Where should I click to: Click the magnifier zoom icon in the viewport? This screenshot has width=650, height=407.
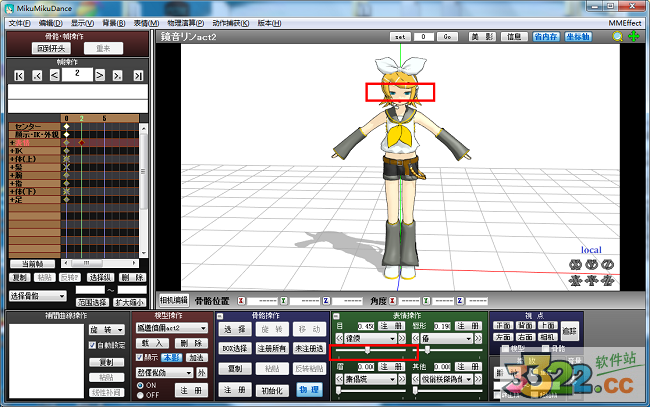click(618, 37)
